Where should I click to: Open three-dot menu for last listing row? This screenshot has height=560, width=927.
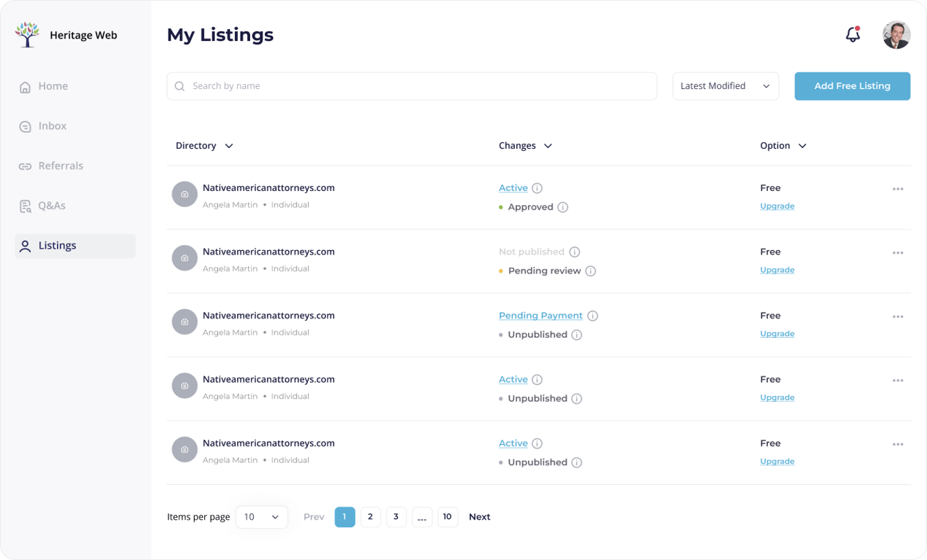point(898,444)
